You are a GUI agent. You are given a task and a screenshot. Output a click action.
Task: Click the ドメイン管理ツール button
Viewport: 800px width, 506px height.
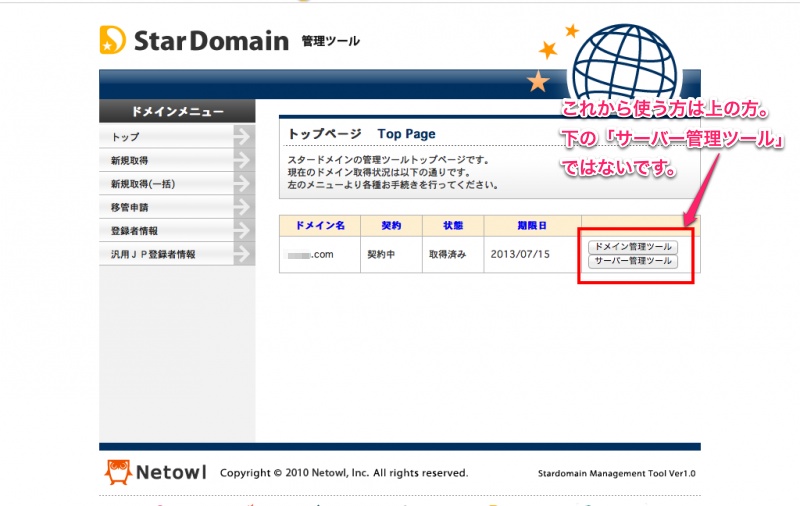pyautogui.click(x=633, y=247)
